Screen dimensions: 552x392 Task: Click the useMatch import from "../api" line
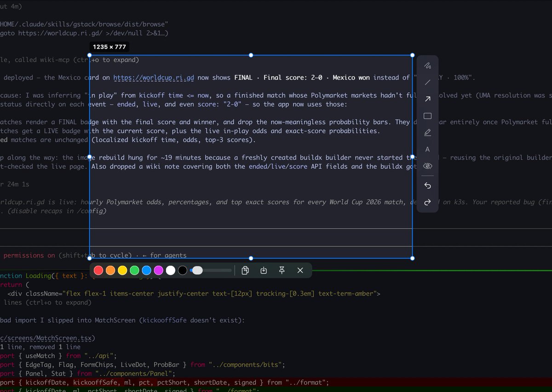[x=59, y=356]
